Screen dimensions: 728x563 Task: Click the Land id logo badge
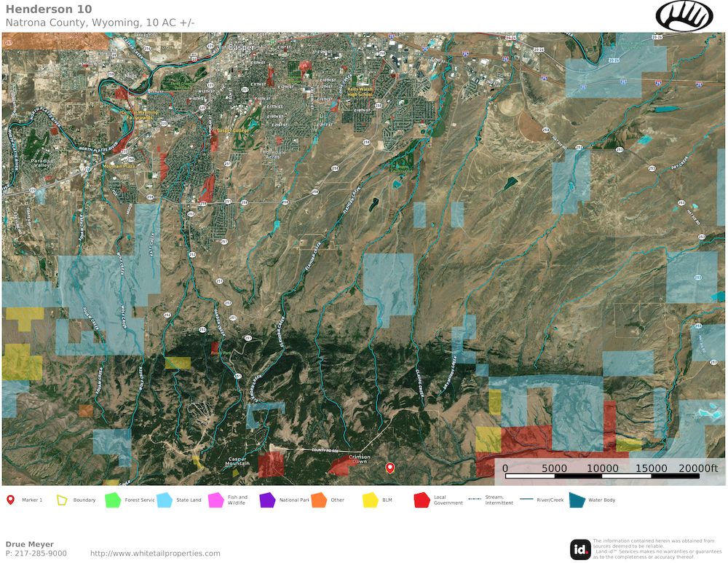pos(580,549)
